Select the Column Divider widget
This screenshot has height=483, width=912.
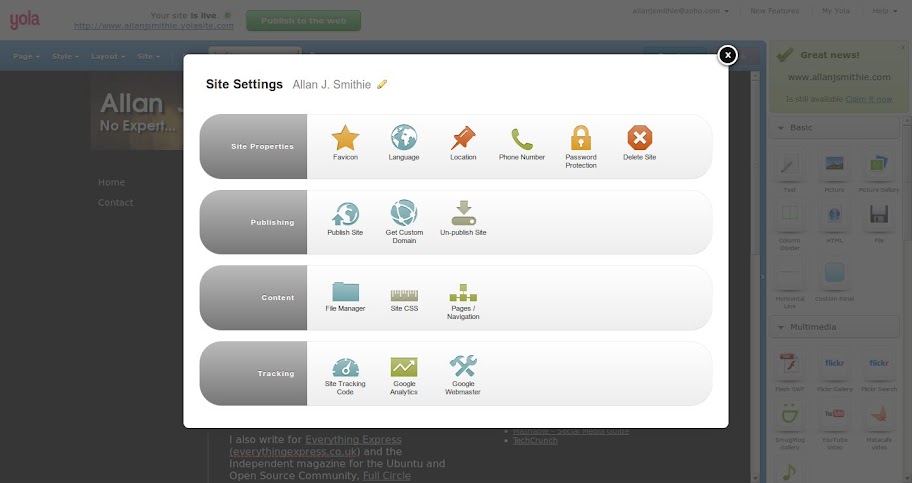point(789,227)
